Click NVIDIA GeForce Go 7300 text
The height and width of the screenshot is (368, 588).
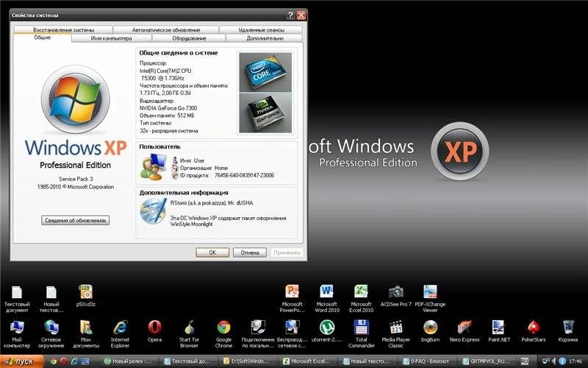click(x=168, y=108)
